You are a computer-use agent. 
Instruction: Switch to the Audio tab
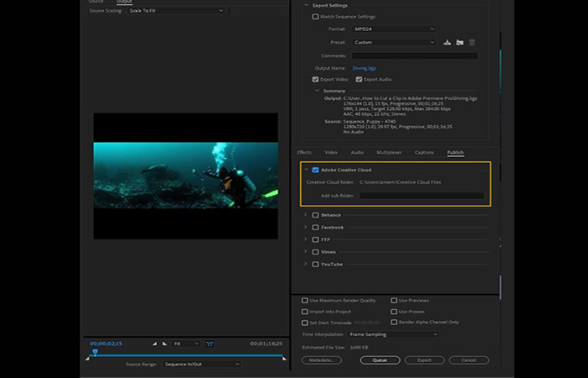(x=357, y=152)
